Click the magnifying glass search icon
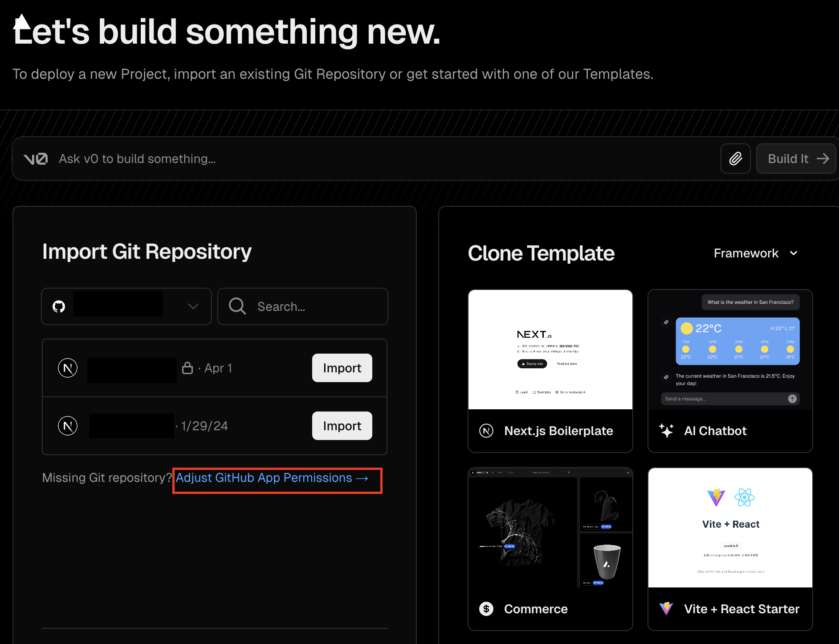The height and width of the screenshot is (644, 839). tap(237, 306)
